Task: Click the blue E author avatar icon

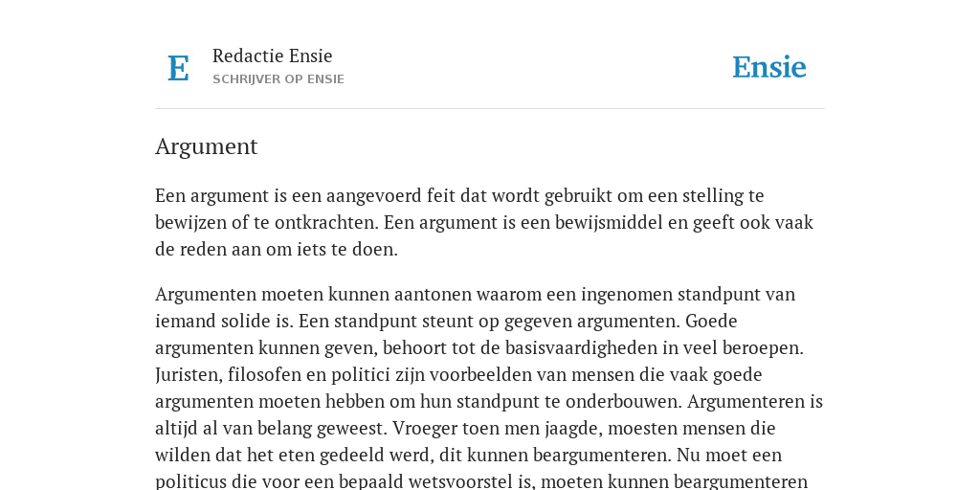Action: point(178,68)
